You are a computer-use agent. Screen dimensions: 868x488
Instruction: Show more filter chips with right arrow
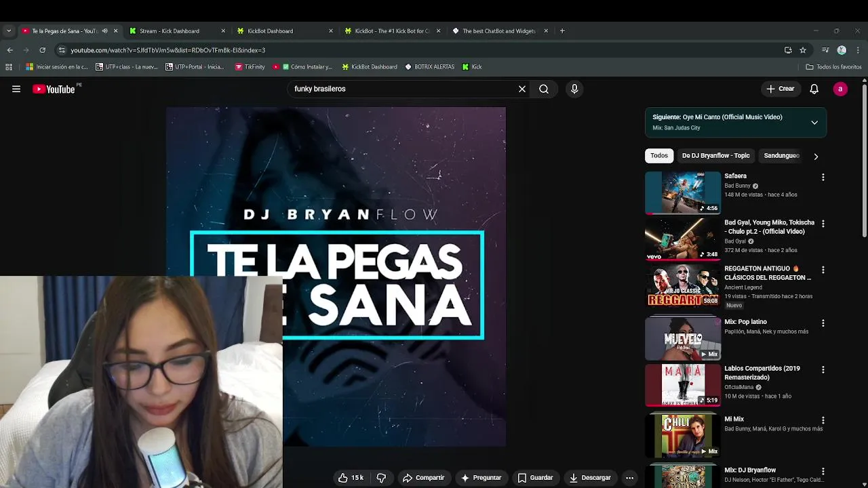click(x=816, y=157)
